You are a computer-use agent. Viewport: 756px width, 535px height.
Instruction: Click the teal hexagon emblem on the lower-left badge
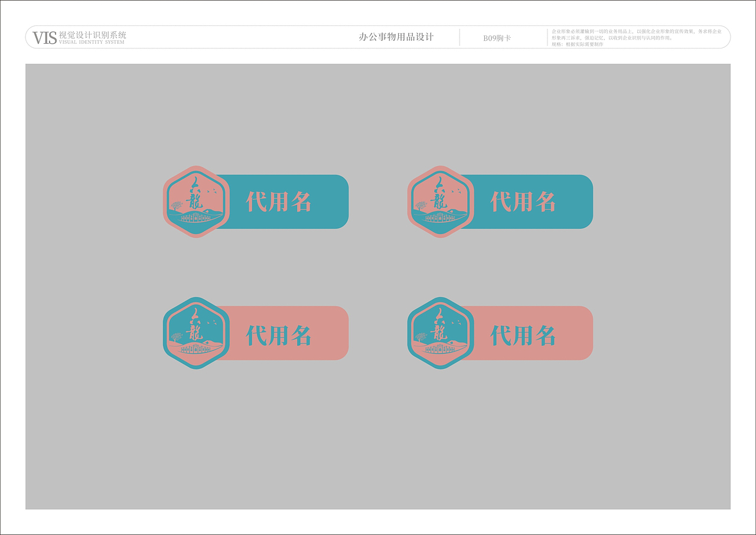[x=196, y=333]
